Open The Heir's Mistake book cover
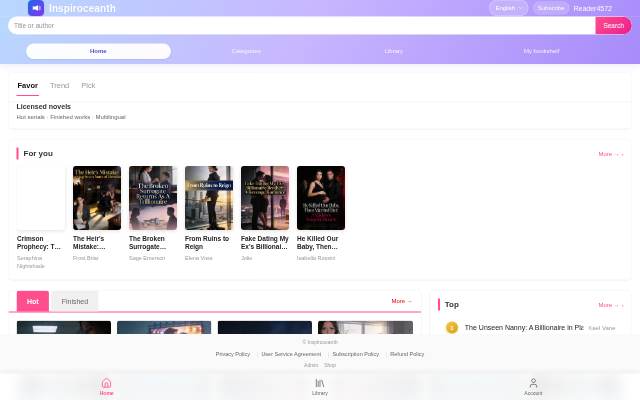Screen dimensions: 640x400 (97, 198)
